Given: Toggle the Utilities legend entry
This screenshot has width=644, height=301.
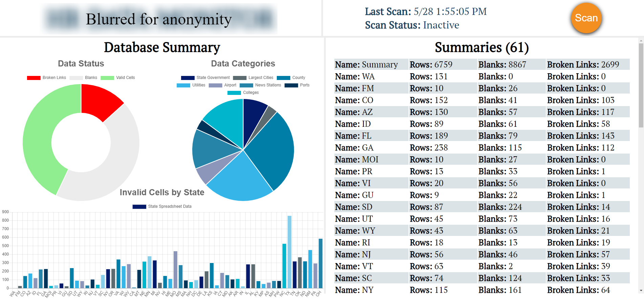Looking at the screenshot, I should tap(191, 85).
